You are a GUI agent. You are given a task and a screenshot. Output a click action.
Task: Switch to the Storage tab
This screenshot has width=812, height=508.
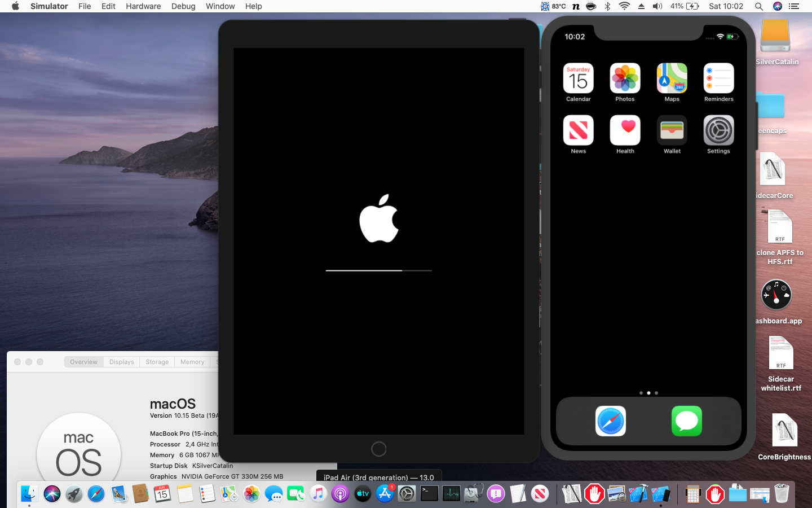[157, 362]
